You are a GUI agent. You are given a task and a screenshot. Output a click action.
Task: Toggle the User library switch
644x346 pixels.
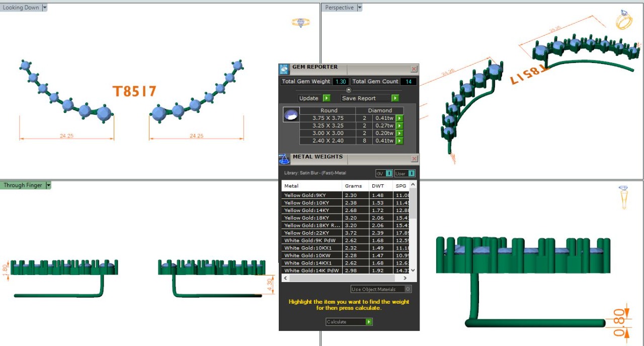click(411, 173)
